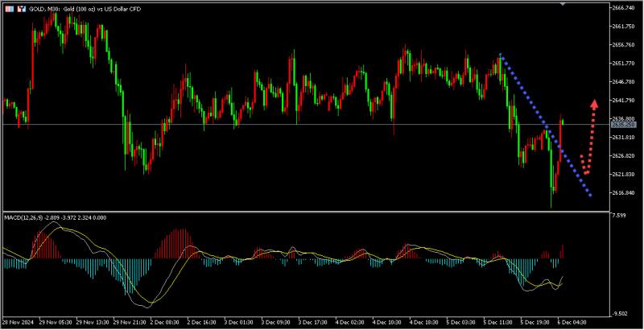Click the '3 Dec 17:30' time axis label
Viewport: 644px width, 330px height.
[x=313, y=323]
